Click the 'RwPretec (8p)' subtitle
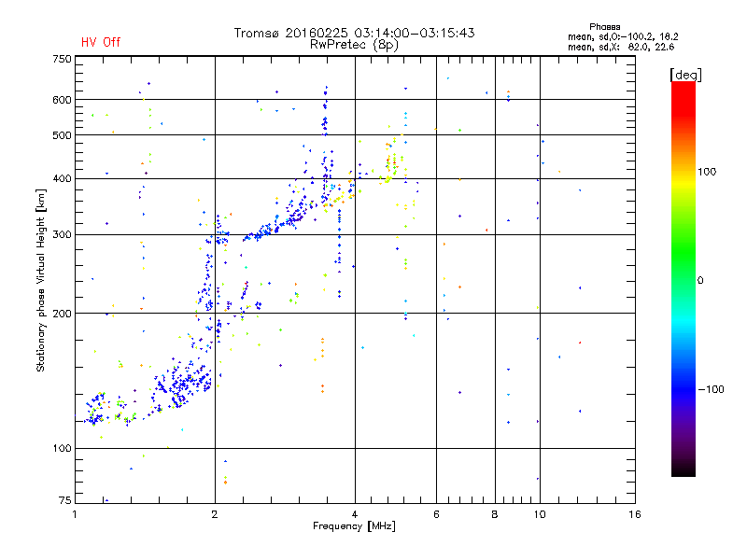The height and width of the screenshot is (560, 747). click(354, 45)
